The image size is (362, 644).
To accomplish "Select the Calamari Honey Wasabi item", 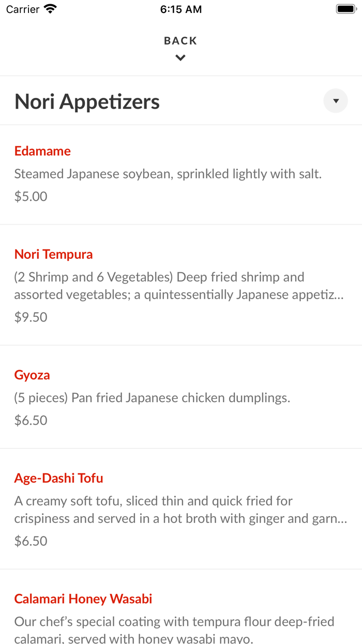I will pos(83,598).
